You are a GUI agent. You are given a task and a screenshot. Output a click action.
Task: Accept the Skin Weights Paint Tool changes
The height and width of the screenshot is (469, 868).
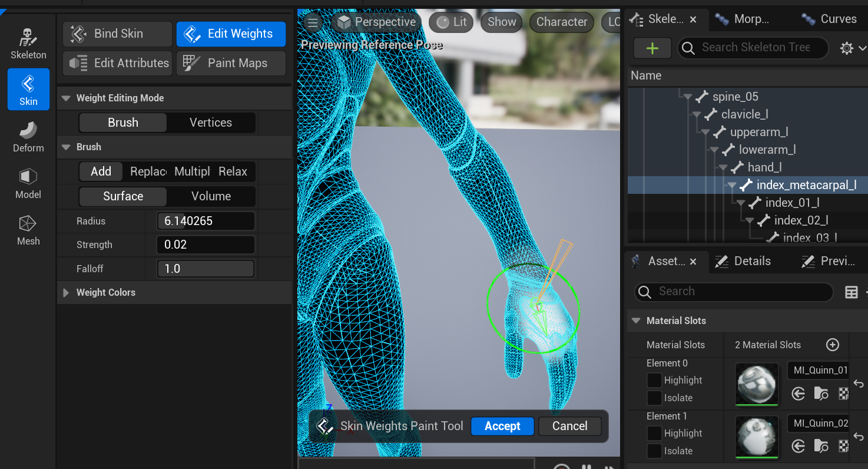click(x=502, y=426)
